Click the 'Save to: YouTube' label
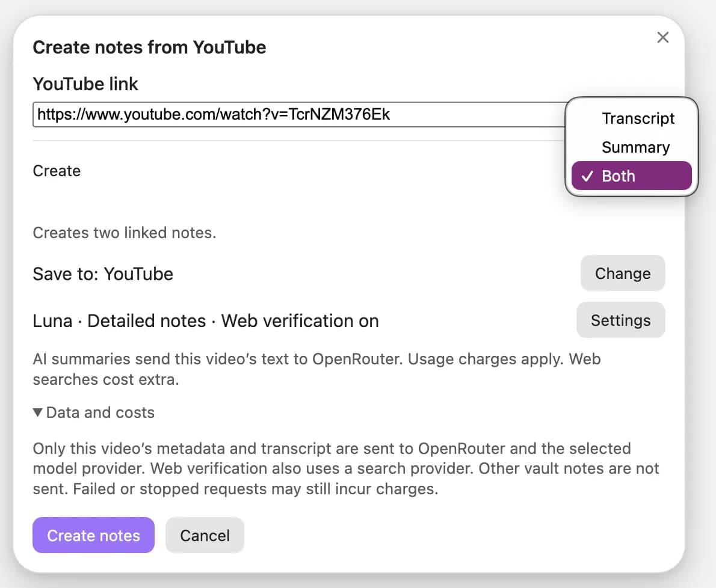The width and height of the screenshot is (716, 588). [x=103, y=274]
